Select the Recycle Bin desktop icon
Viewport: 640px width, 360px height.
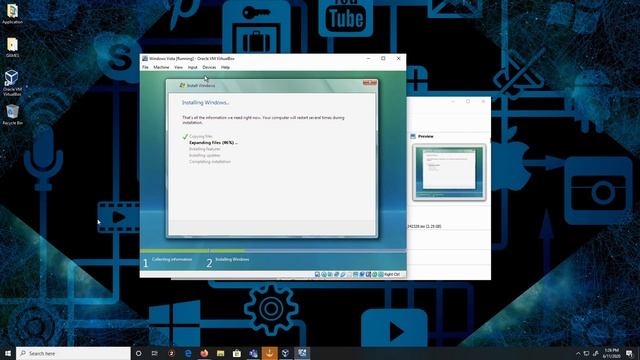(x=12, y=115)
